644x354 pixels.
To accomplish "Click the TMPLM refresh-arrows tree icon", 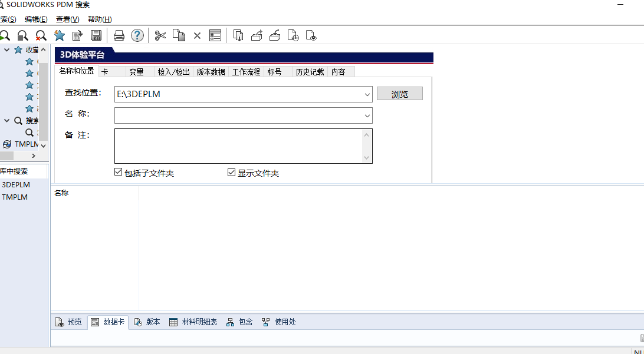I will pos(7,144).
